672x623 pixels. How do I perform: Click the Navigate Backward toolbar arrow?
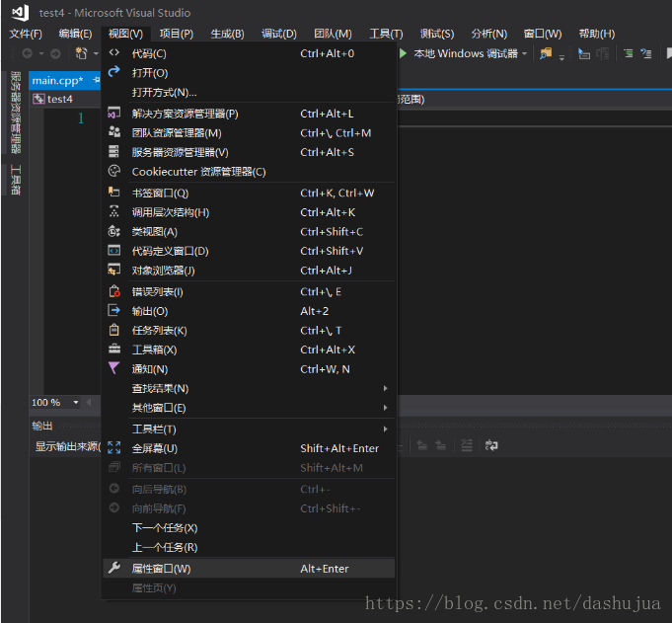click(27, 53)
